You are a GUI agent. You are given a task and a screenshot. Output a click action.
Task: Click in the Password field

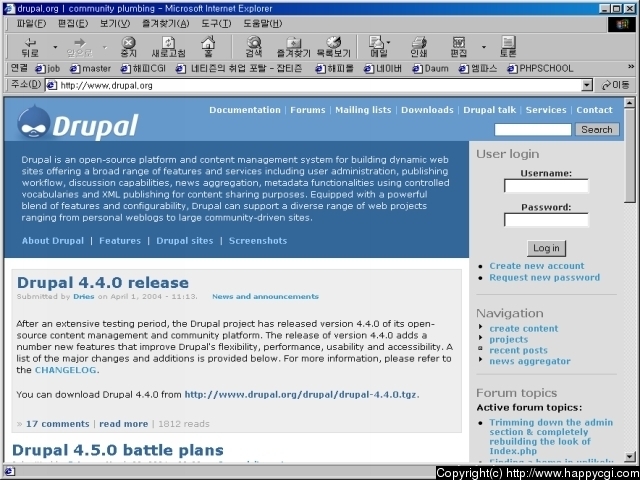pyautogui.click(x=546, y=220)
